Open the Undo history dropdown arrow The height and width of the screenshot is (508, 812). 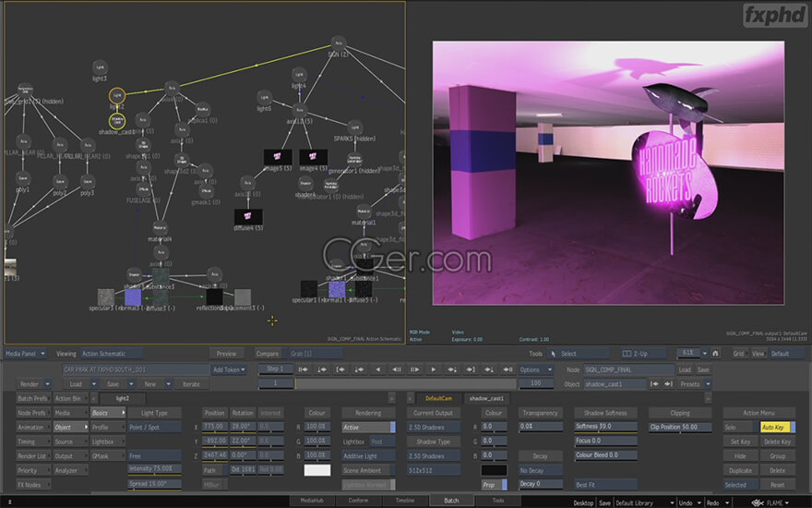pos(699,502)
